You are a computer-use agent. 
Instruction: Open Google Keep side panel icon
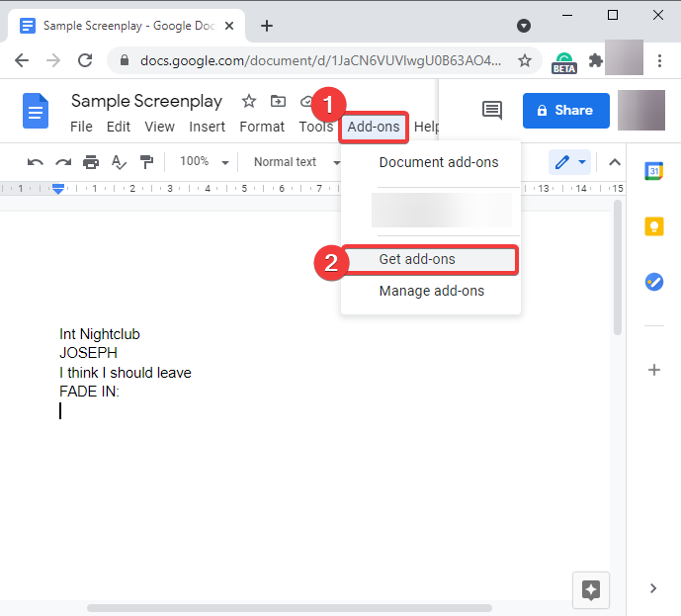[654, 226]
